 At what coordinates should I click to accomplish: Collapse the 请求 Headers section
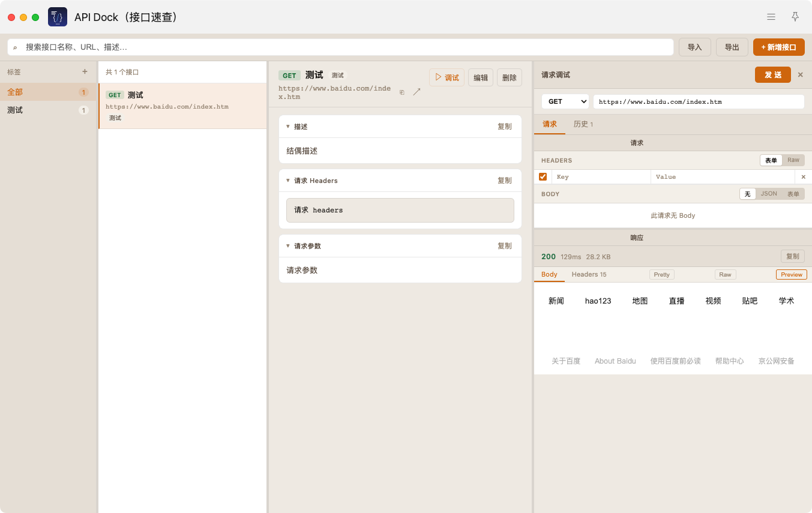tap(288, 181)
